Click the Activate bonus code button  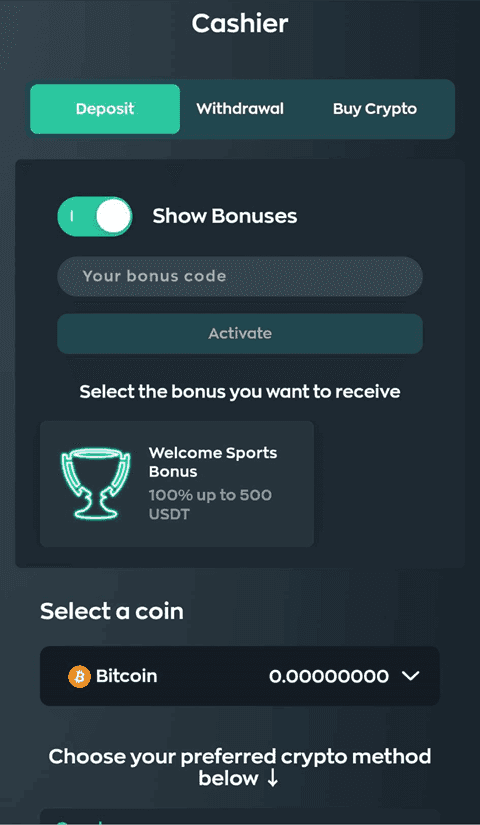pyautogui.click(x=240, y=334)
